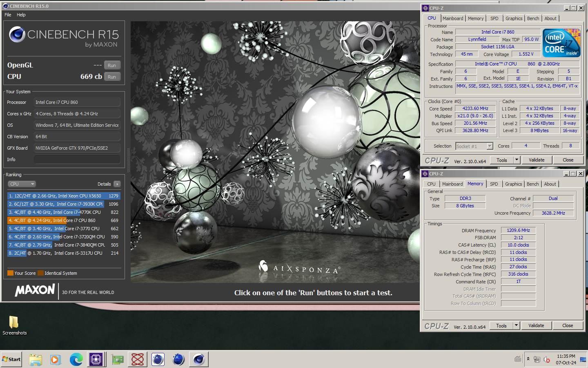The image size is (588, 368).
Task: Switch to CPU-Z via its taskbar icon
Action: tap(96, 359)
